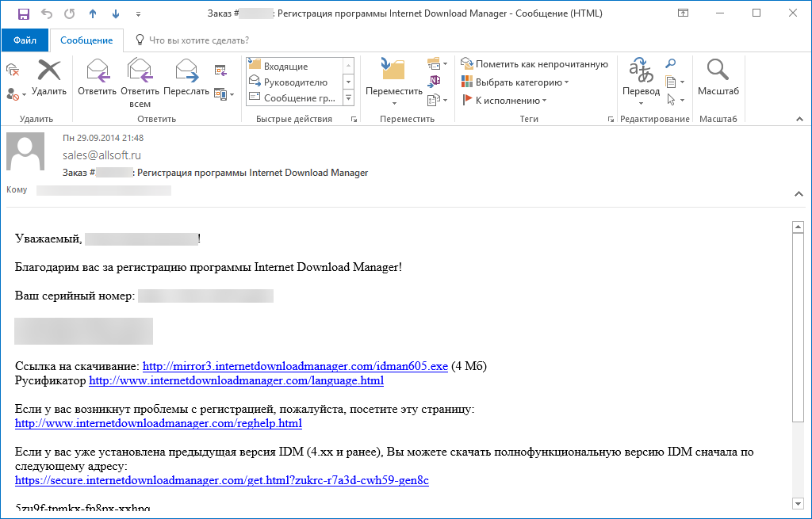Click Ответить всем (Reply All) icon
Viewport: 812px width, 519px height.
[x=140, y=71]
